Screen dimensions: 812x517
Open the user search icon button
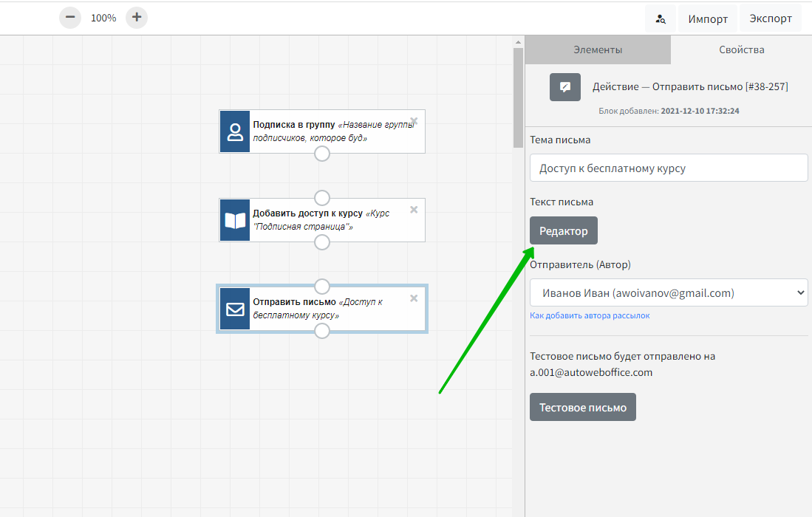[x=660, y=19]
